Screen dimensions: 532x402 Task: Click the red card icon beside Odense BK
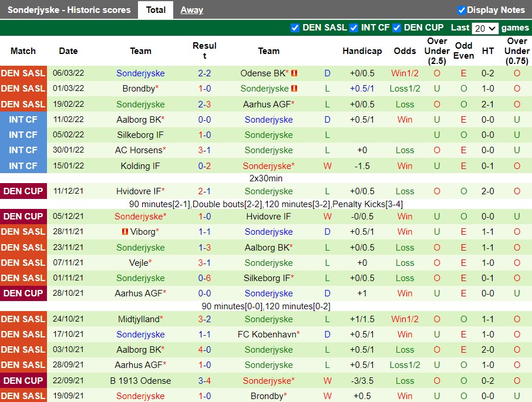pyautogui.click(x=295, y=73)
